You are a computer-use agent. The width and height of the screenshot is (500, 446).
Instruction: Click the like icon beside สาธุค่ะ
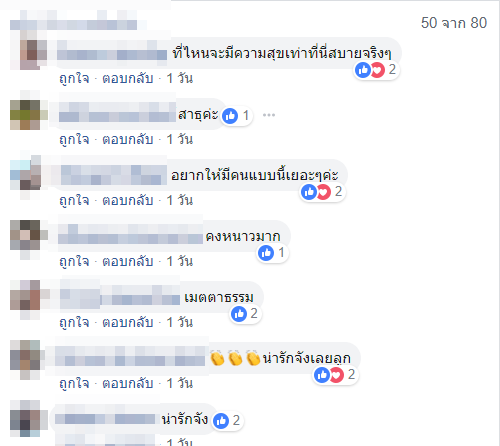pos(230,116)
